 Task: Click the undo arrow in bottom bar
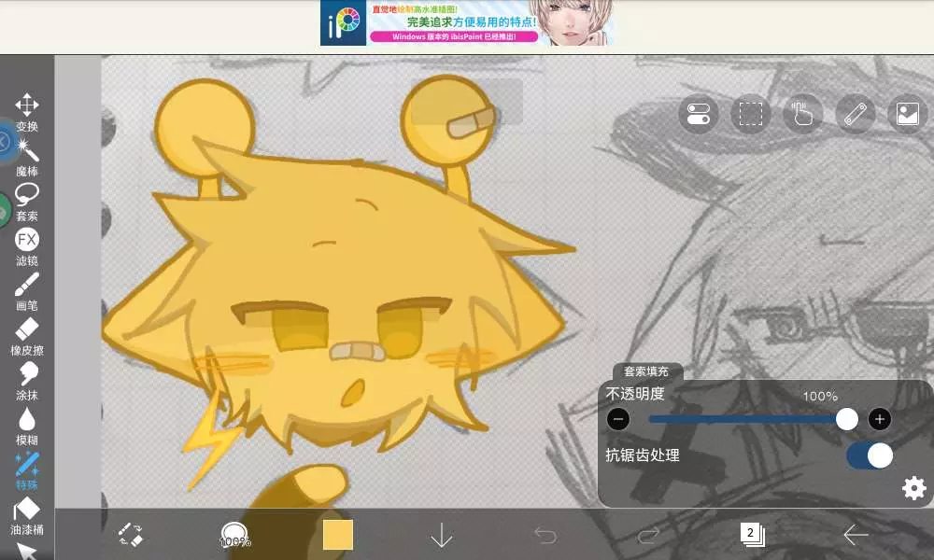pos(545,535)
